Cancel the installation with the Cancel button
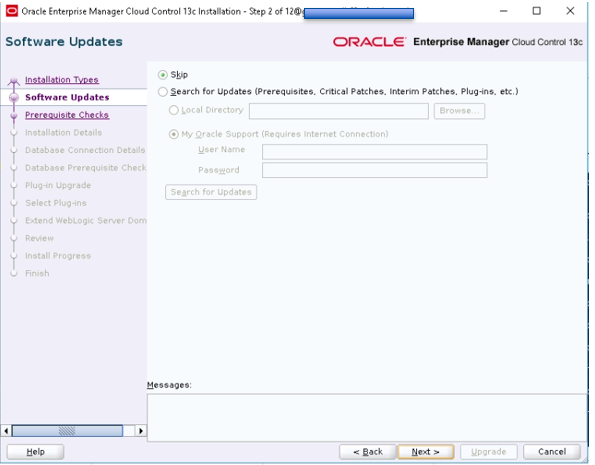Image resolution: width=595 pixels, height=465 pixels. click(x=552, y=452)
